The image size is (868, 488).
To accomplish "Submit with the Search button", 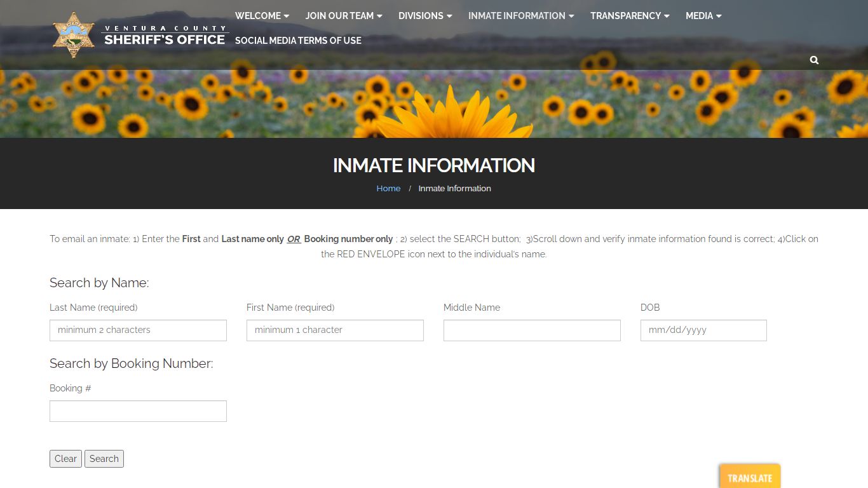I will (104, 459).
